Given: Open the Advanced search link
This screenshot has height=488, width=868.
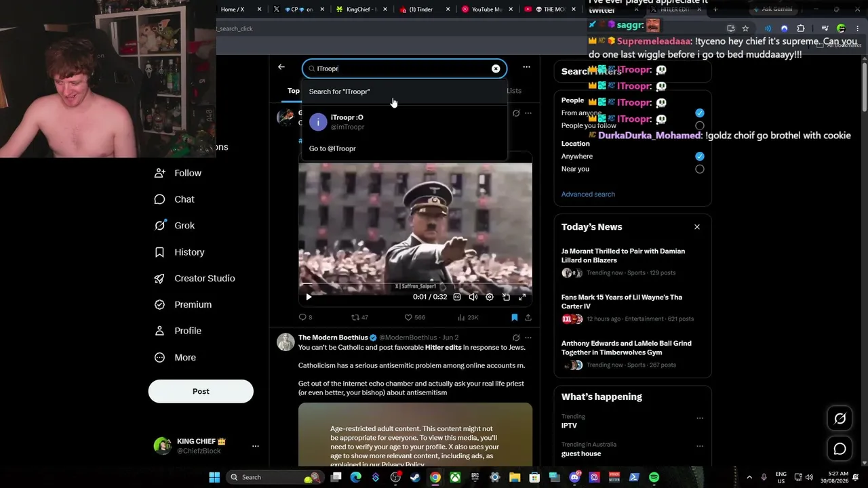Looking at the screenshot, I should point(588,194).
